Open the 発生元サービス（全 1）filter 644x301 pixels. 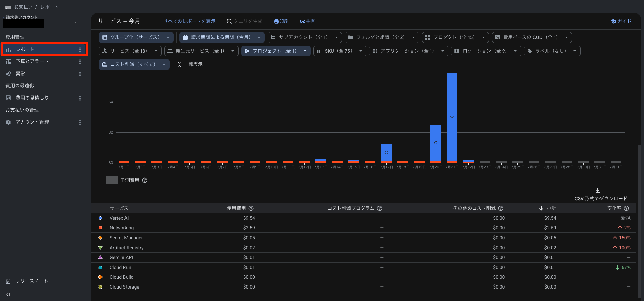coord(201,51)
